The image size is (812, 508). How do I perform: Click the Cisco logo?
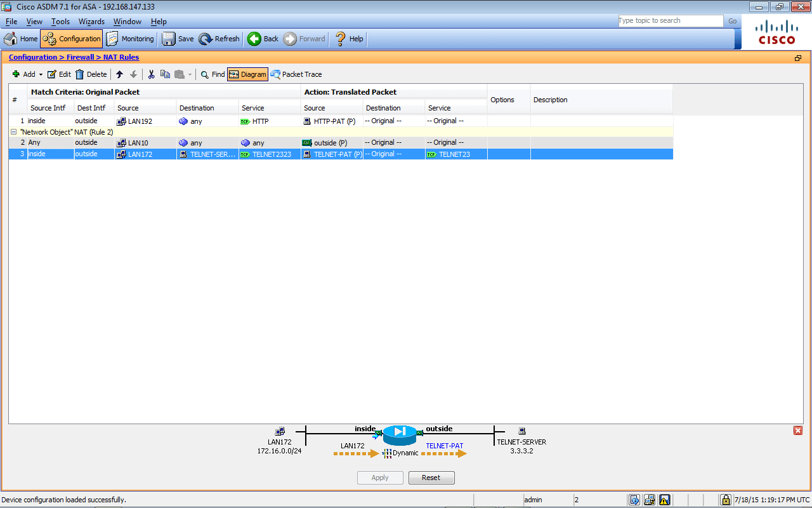[776, 33]
